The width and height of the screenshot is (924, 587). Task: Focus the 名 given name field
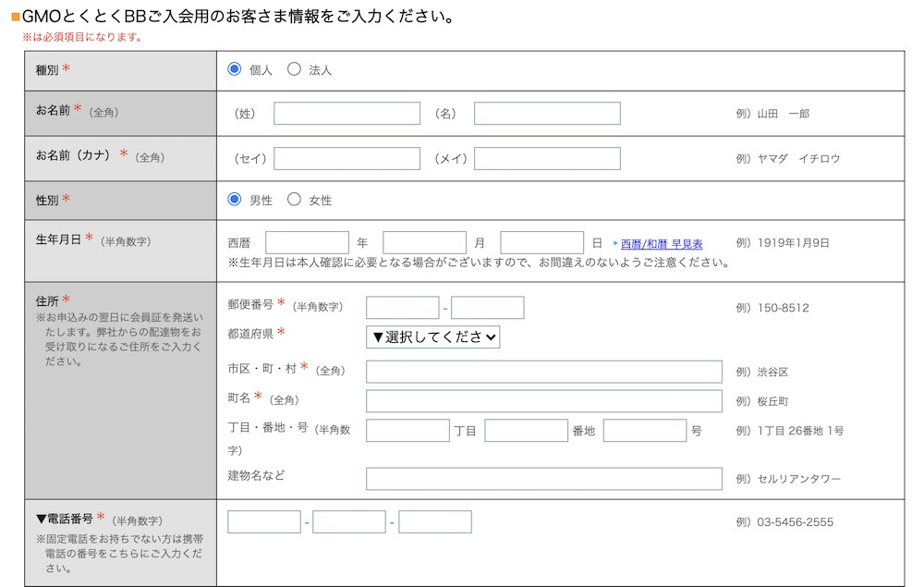[547, 113]
